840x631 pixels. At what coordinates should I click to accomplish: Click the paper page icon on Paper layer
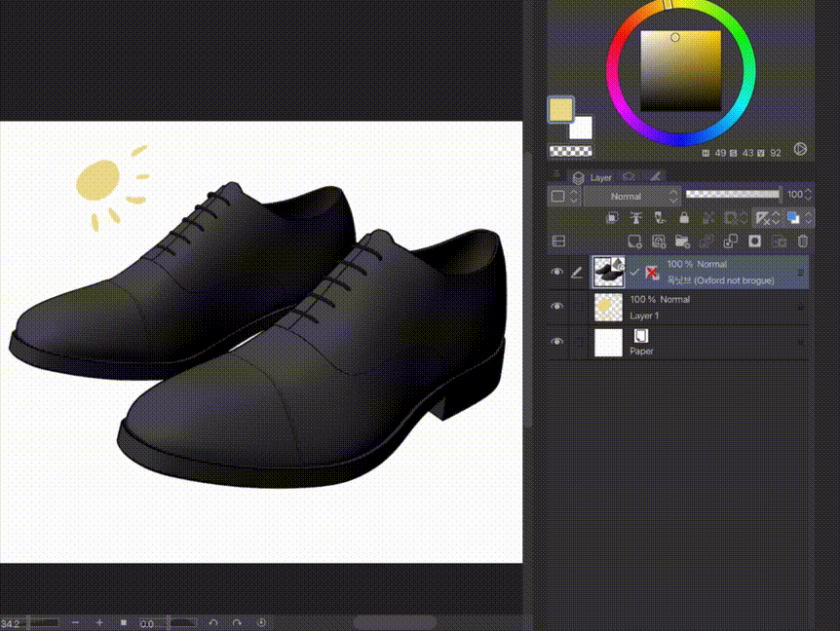(x=641, y=336)
